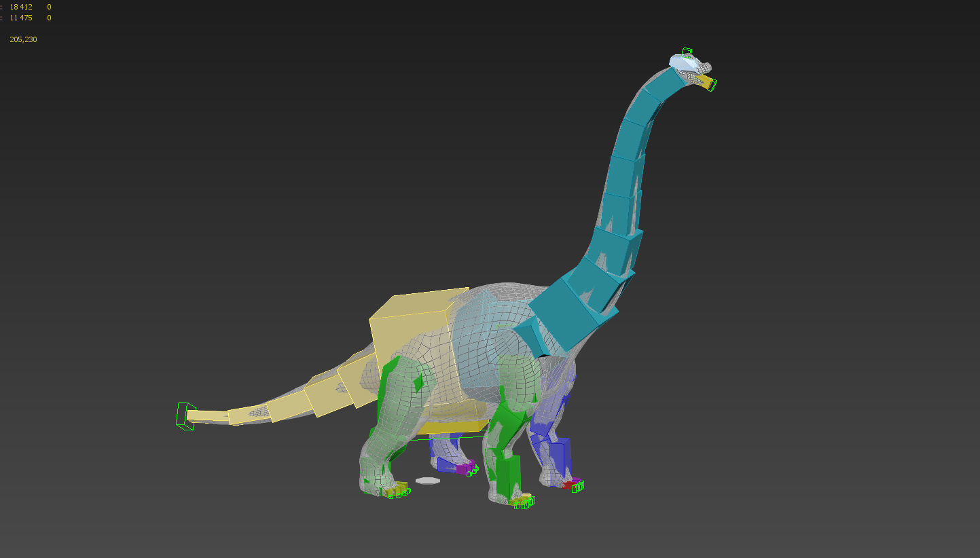Select the white head bone

coord(683,62)
